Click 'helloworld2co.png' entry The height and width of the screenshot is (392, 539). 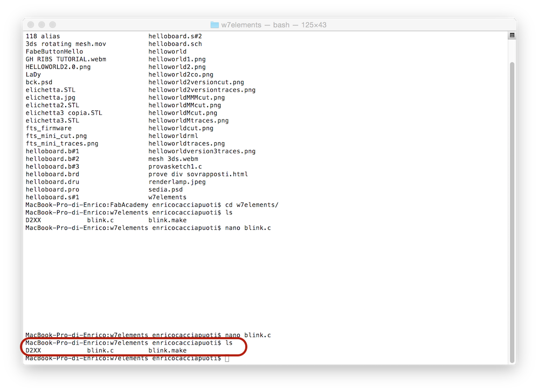pyautogui.click(x=181, y=74)
